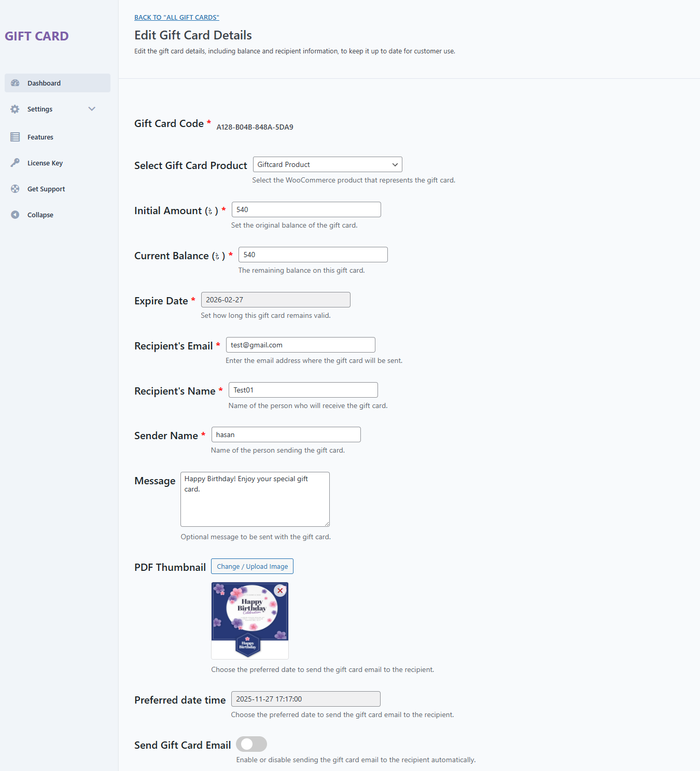The width and height of the screenshot is (700, 771).
Task: Click the Features list icon
Action: [15, 137]
